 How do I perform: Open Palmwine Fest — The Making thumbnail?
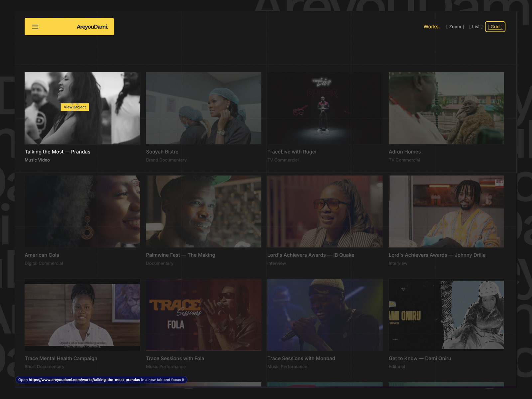pyautogui.click(x=203, y=211)
